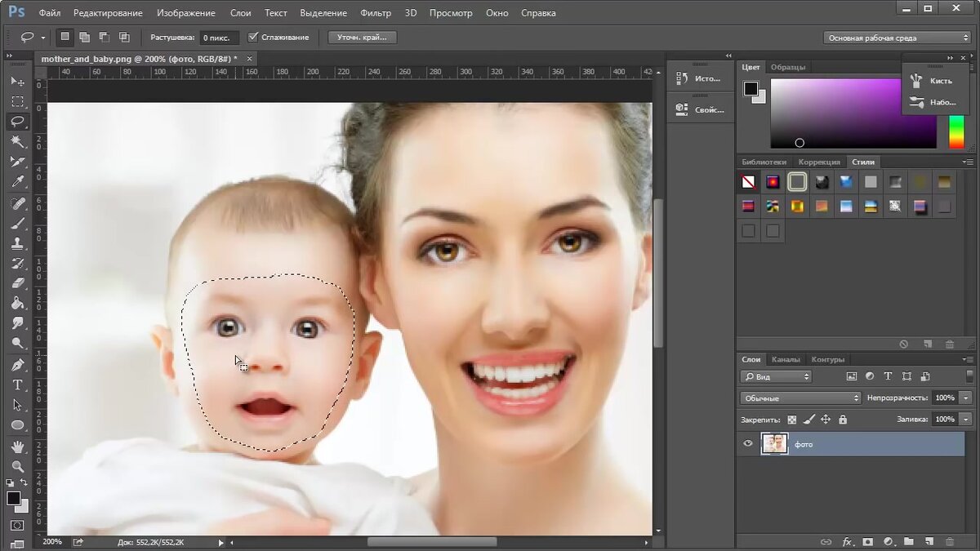
Task: Delete layer using the trash icon
Action: [x=949, y=541]
